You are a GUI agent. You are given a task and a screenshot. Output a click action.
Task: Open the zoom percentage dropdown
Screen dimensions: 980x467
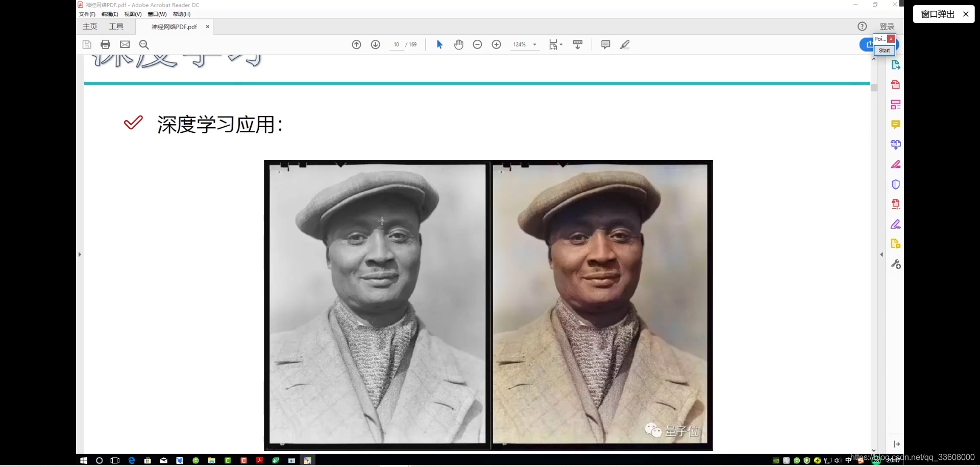[x=534, y=44]
